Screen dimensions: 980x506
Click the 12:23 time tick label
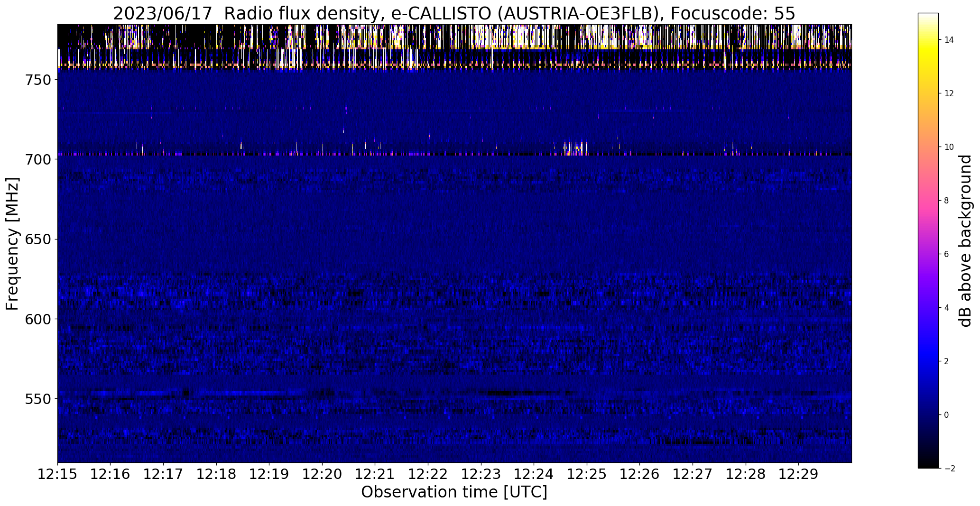tap(481, 474)
